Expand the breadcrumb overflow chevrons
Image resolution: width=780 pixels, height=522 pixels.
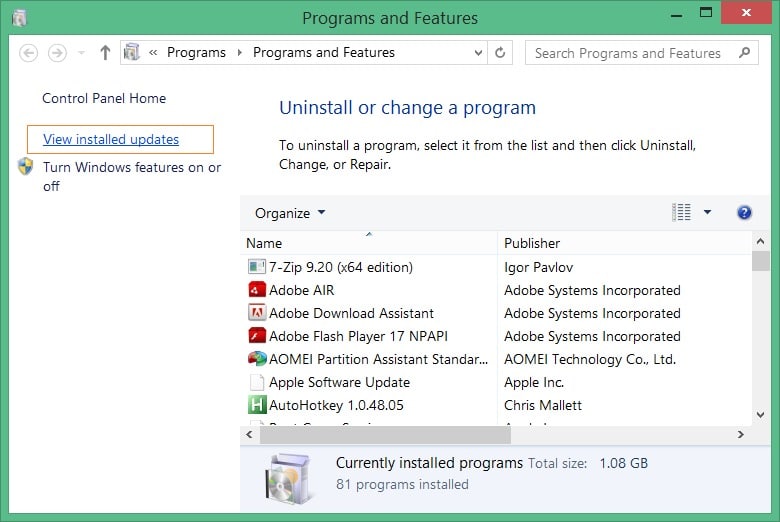click(153, 52)
